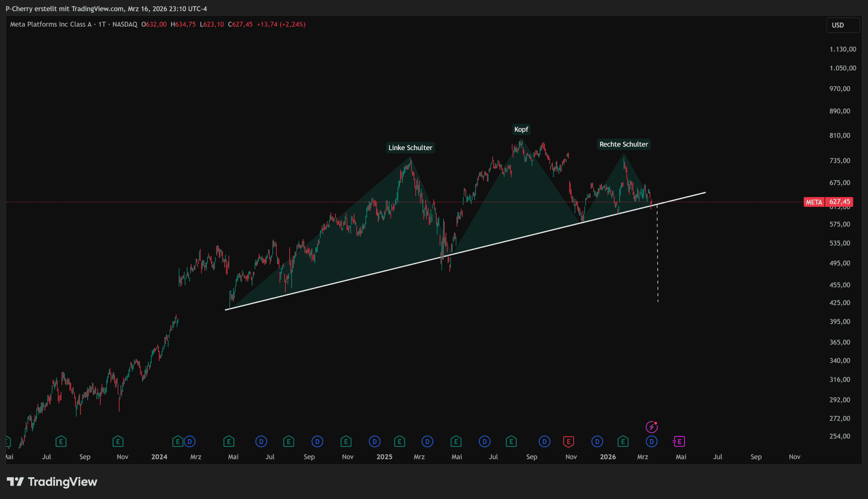Image resolution: width=868 pixels, height=499 pixels.
Task: Click the first dividend D marker near Mrz 2024
Action: click(190, 441)
